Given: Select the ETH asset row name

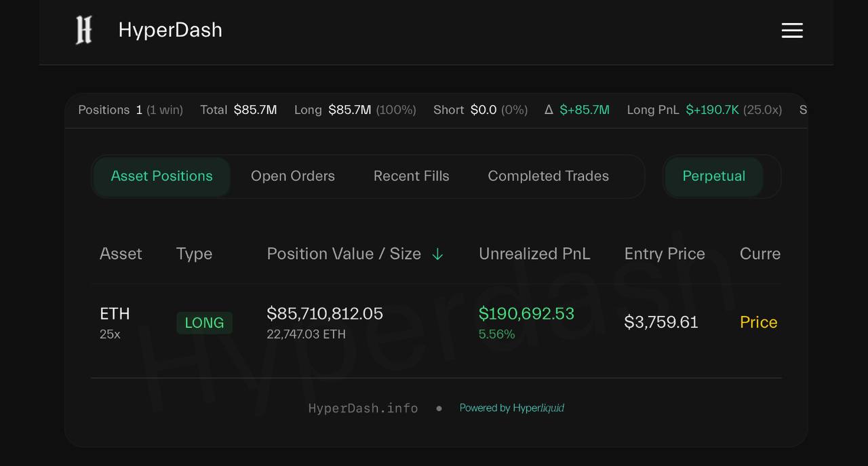Looking at the screenshot, I should [115, 314].
